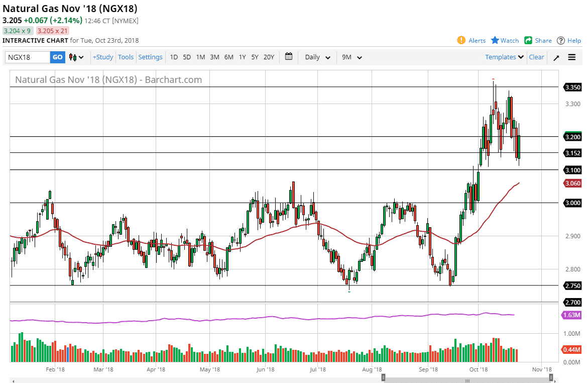
Task: Click the Share arrow icon
Action: pyautogui.click(x=528, y=40)
